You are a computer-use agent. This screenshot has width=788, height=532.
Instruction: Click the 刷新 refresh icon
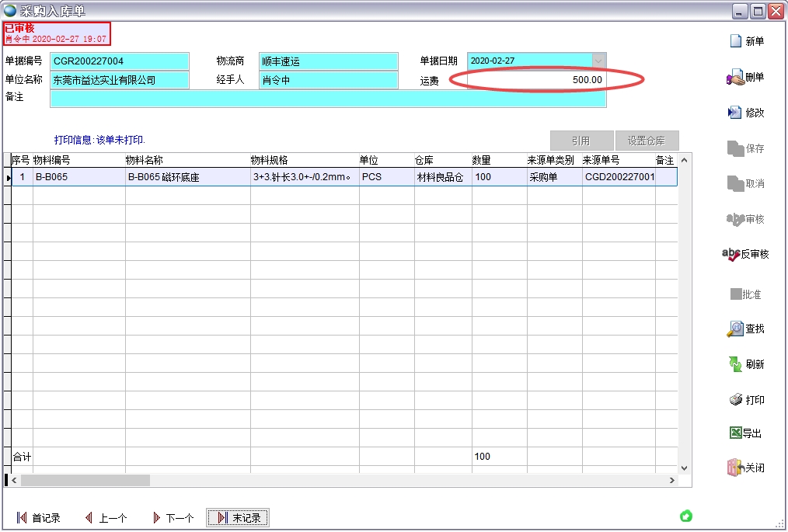coord(735,364)
